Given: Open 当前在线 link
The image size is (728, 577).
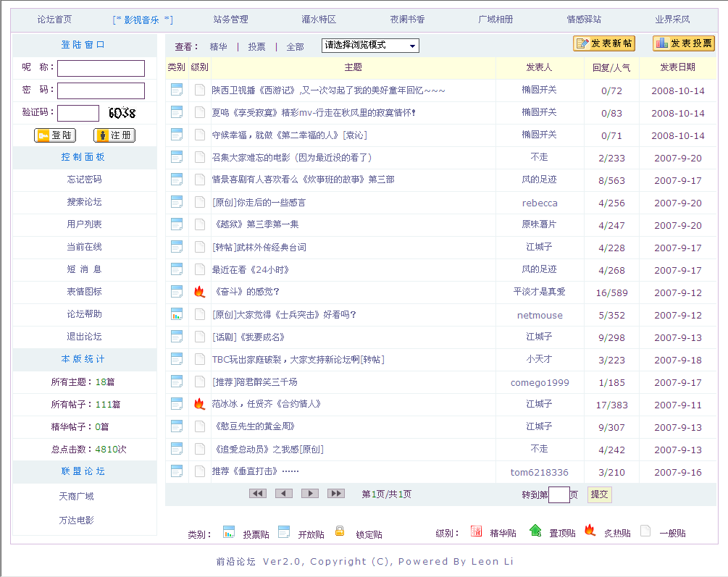Looking at the screenshot, I should (x=84, y=246).
